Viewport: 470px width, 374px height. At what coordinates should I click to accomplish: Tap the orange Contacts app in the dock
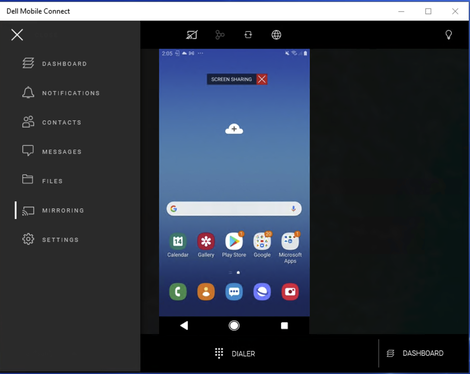click(206, 292)
